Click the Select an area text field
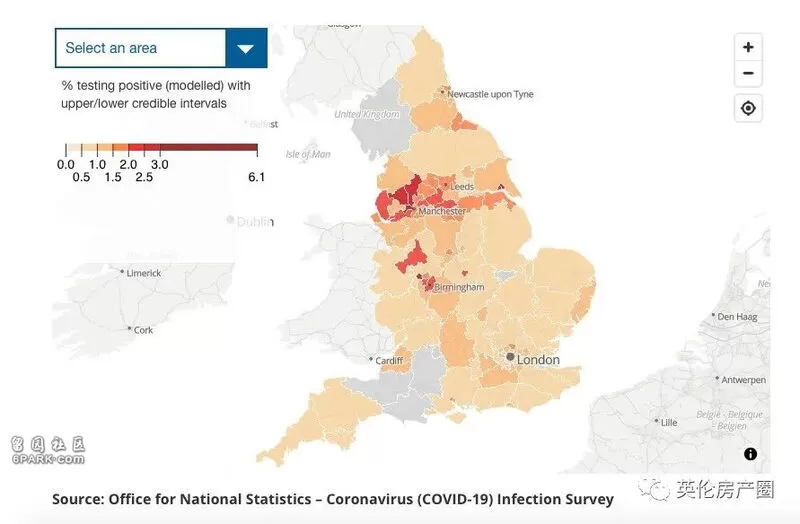This screenshot has height=524, width=800. (140, 48)
